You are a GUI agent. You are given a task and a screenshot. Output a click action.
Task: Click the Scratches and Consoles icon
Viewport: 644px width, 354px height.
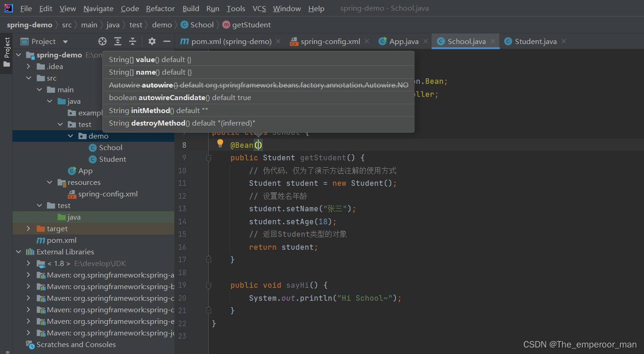pos(30,345)
